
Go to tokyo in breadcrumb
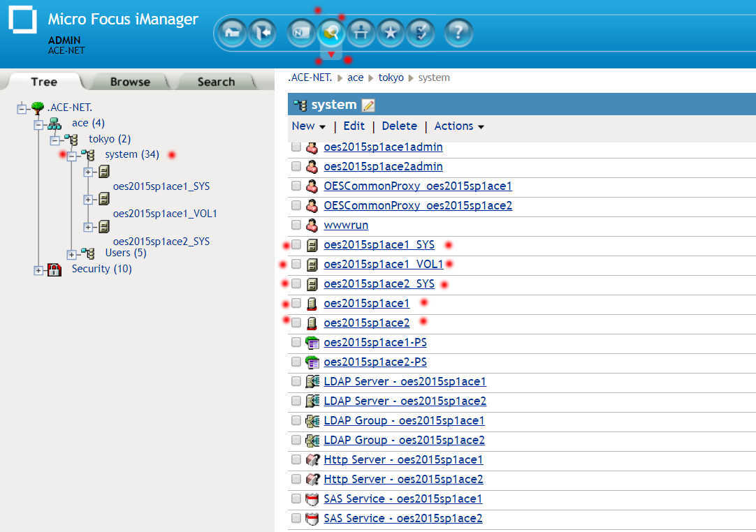pyautogui.click(x=391, y=77)
